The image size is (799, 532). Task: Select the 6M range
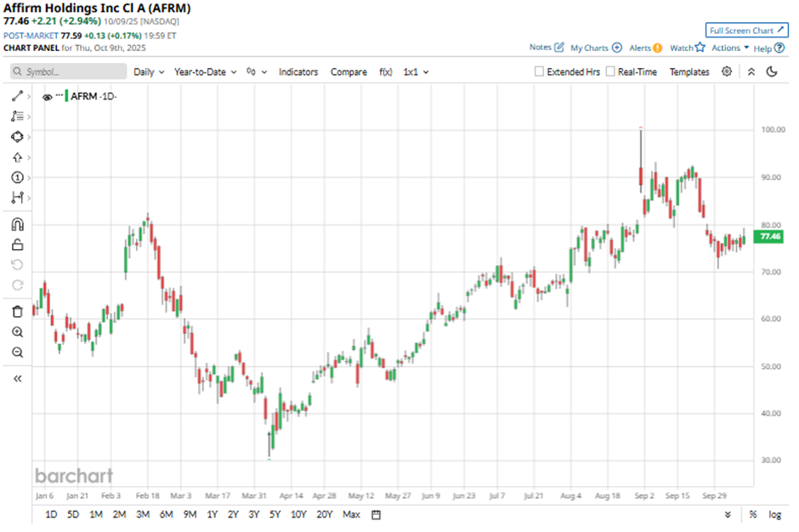coord(166,514)
